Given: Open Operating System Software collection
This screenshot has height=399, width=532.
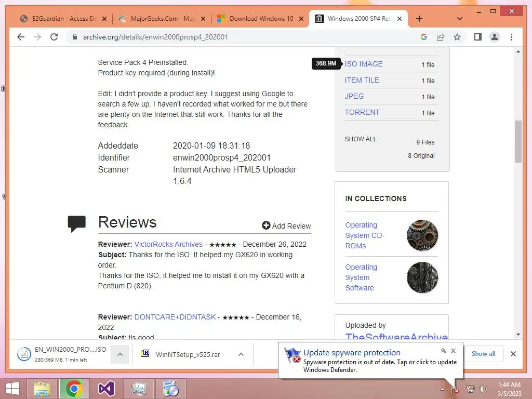Looking at the screenshot, I should pos(361,277).
